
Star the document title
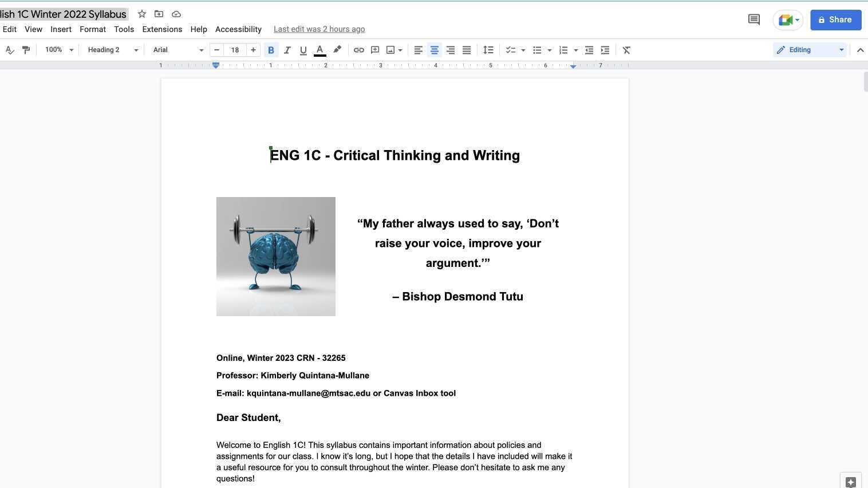(142, 14)
